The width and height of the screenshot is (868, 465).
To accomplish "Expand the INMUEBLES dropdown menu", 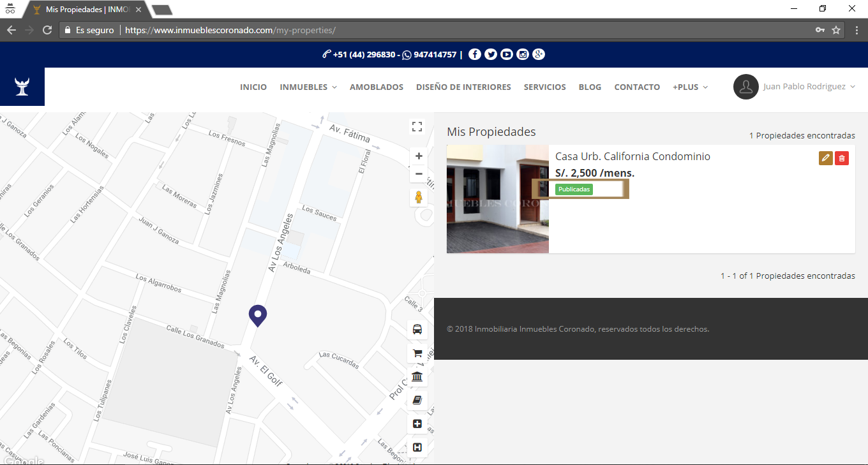I will point(308,87).
